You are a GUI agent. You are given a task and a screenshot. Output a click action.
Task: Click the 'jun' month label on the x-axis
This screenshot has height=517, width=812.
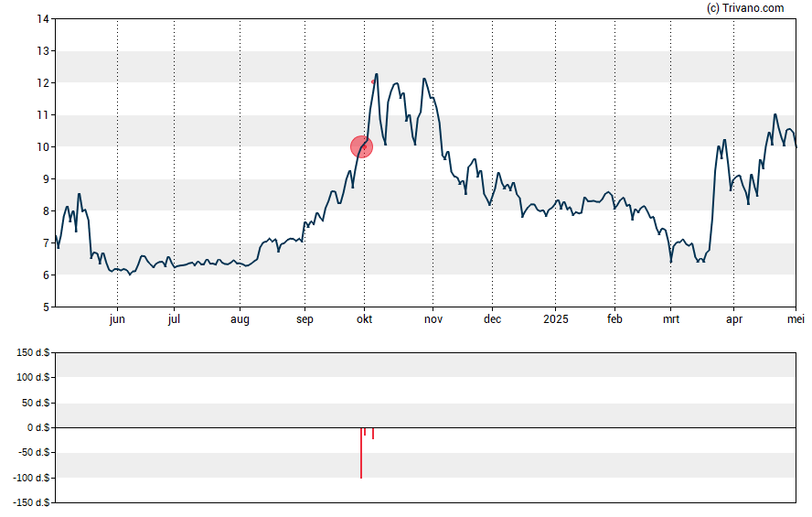tap(117, 319)
